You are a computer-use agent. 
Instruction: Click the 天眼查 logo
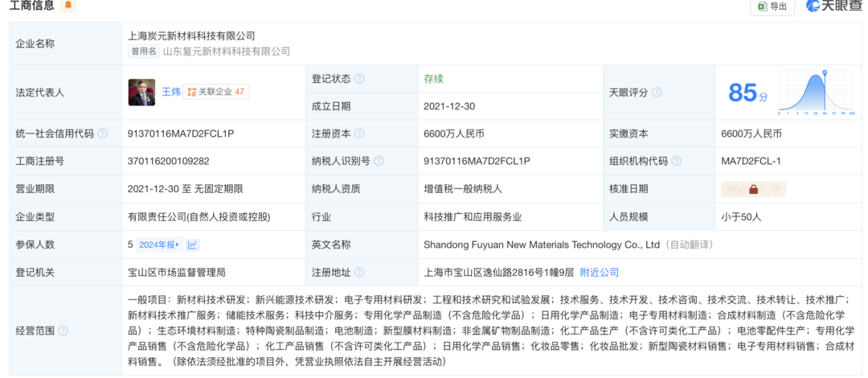[x=833, y=6]
